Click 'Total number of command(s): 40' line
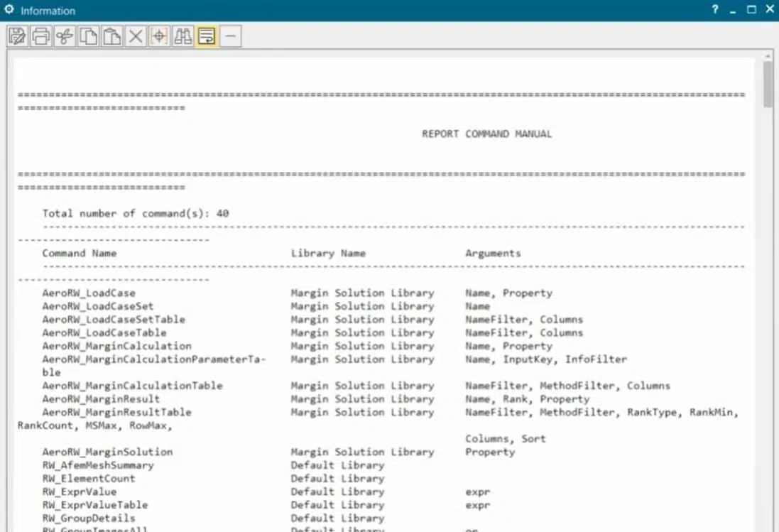 (x=136, y=214)
